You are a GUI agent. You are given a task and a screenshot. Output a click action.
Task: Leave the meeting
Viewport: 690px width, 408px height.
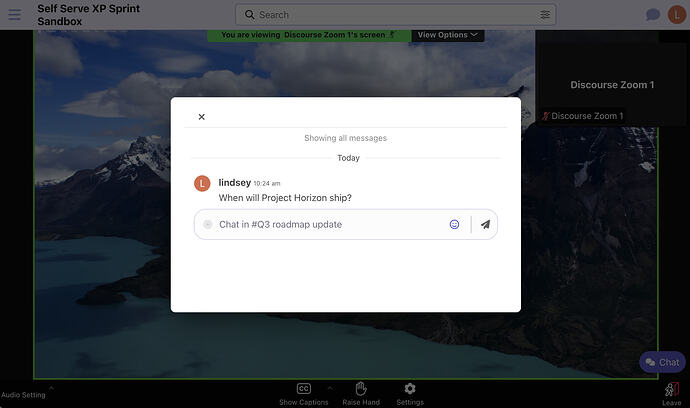(672, 394)
